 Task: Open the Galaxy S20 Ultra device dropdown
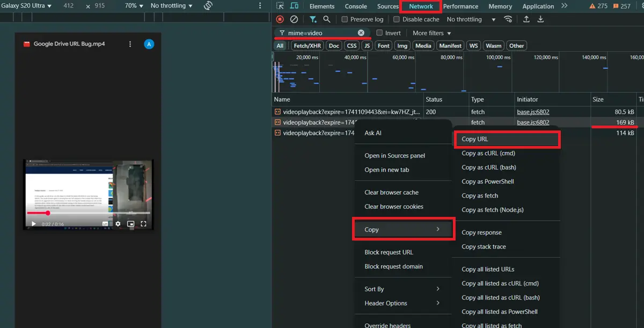tap(27, 6)
